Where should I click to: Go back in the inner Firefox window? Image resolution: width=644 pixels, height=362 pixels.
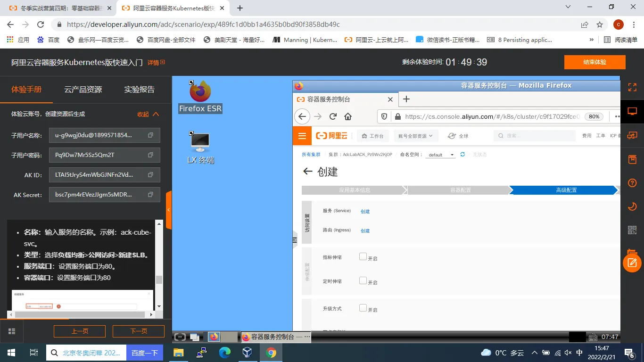point(302,116)
